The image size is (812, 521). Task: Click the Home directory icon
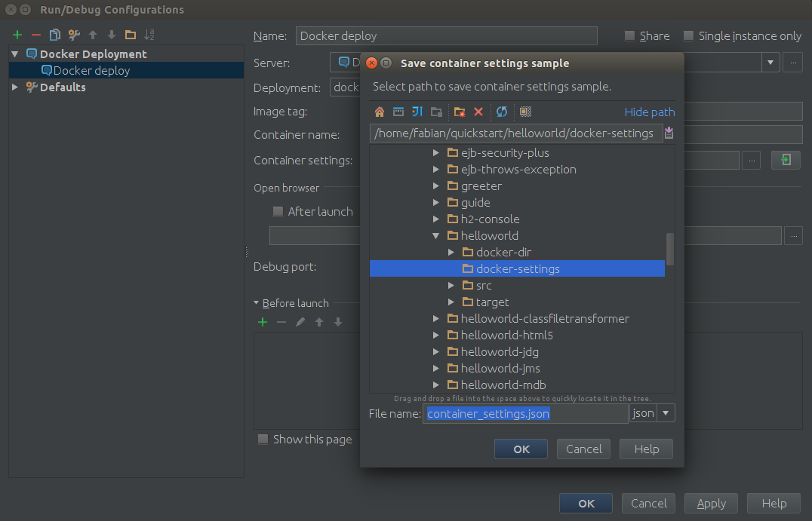[380, 112]
